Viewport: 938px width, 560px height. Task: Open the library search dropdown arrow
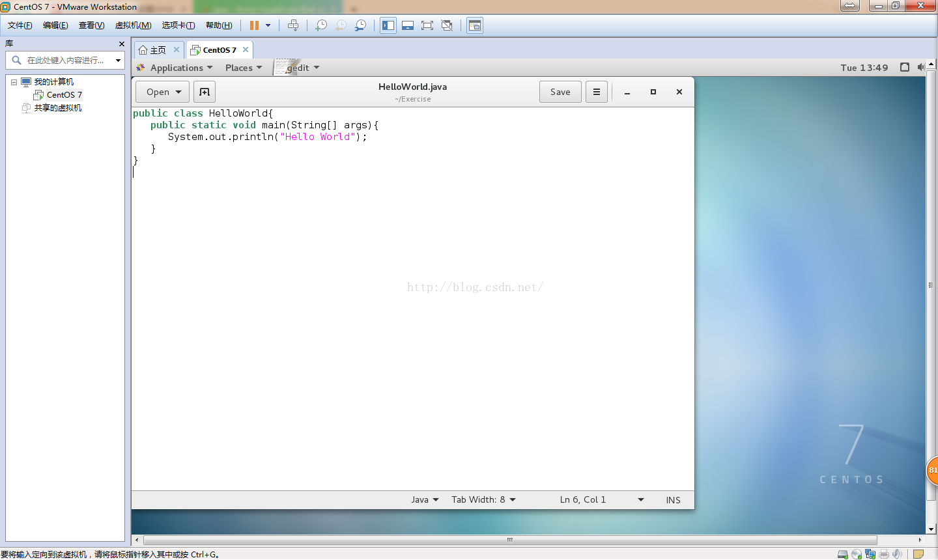(118, 60)
